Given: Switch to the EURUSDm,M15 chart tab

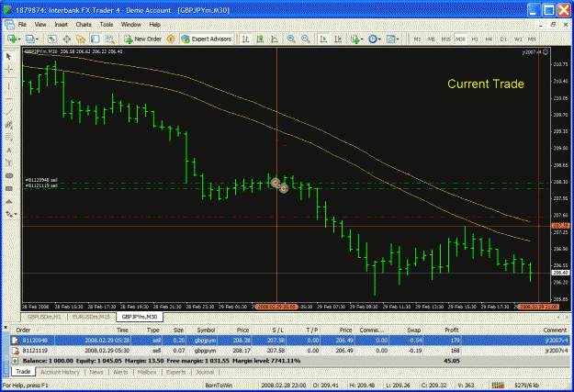Looking at the screenshot, I should tap(91, 317).
